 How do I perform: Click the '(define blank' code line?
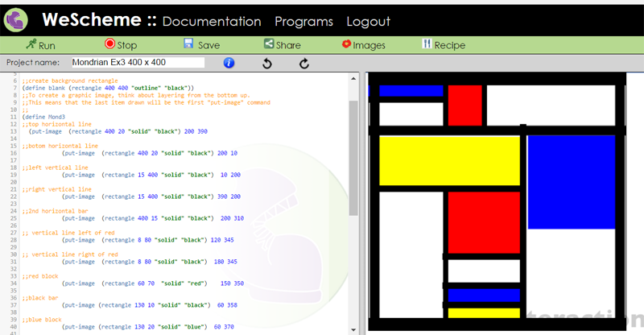pyautogui.click(x=108, y=88)
